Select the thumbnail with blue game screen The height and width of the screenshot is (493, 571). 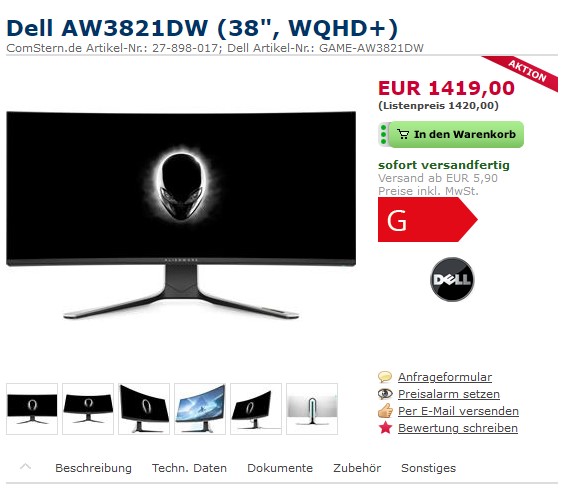(x=200, y=409)
